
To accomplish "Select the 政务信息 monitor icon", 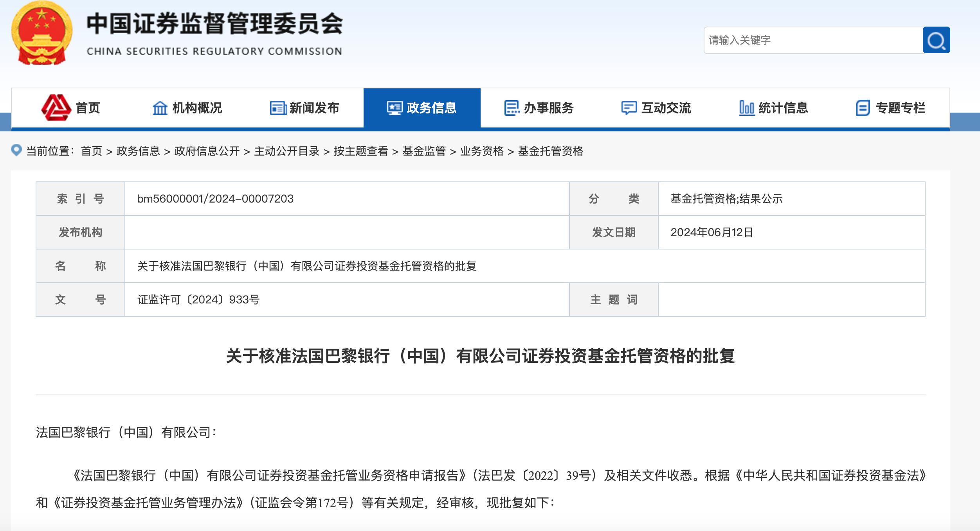I will coord(394,108).
